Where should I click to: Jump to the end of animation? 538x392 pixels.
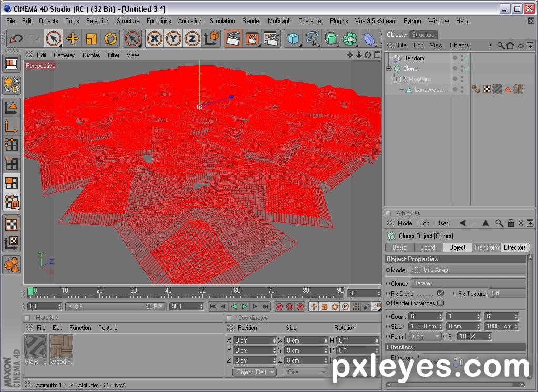tap(265, 306)
